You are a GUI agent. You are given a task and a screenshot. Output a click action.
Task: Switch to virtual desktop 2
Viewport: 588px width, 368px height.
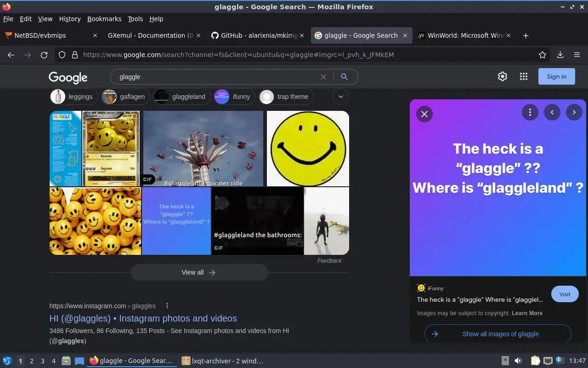pos(32,361)
